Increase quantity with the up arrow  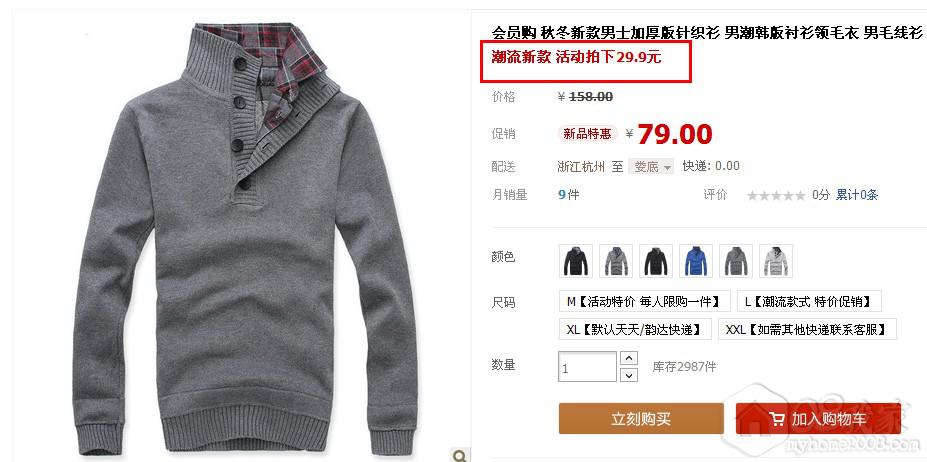(x=629, y=358)
